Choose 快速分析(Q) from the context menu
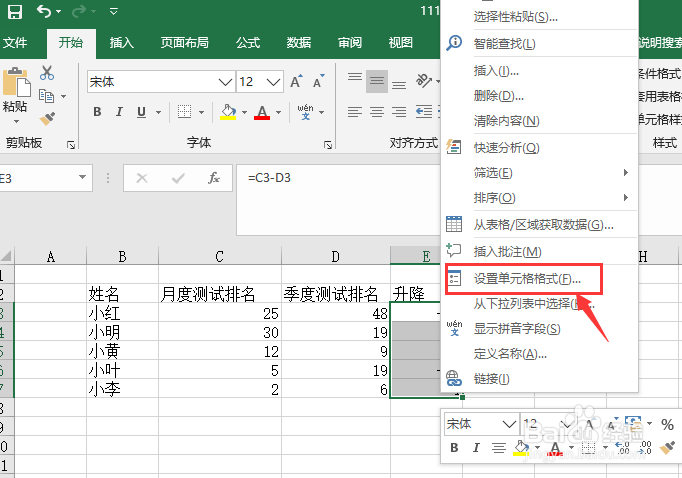 (x=539, y=147)
